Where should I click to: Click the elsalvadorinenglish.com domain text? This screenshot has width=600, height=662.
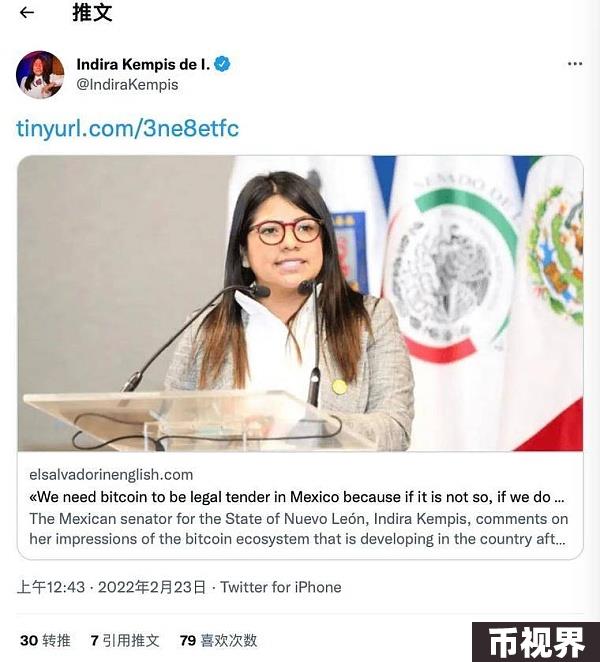point(111,475)
